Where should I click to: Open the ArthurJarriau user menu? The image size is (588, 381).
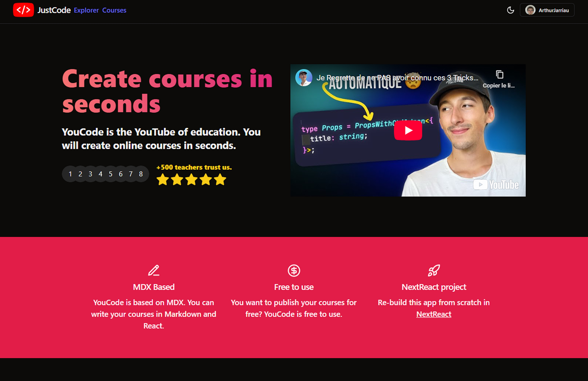pyautogui.click(x=547, y=10)
